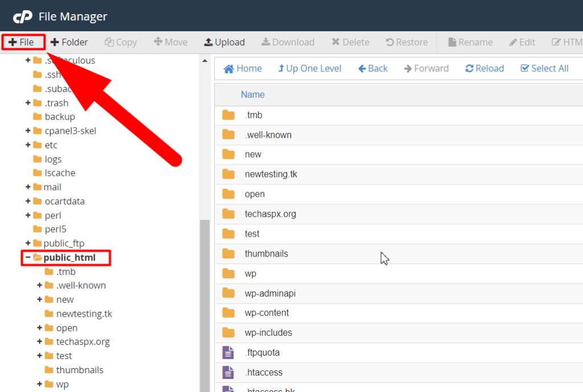
Task: Click the Edit toolbar button
Action: (522, 42)
